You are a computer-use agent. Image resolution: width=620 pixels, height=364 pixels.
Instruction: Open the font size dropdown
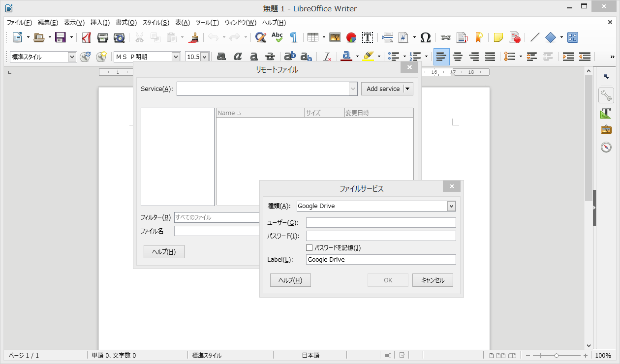click(205, 56)
